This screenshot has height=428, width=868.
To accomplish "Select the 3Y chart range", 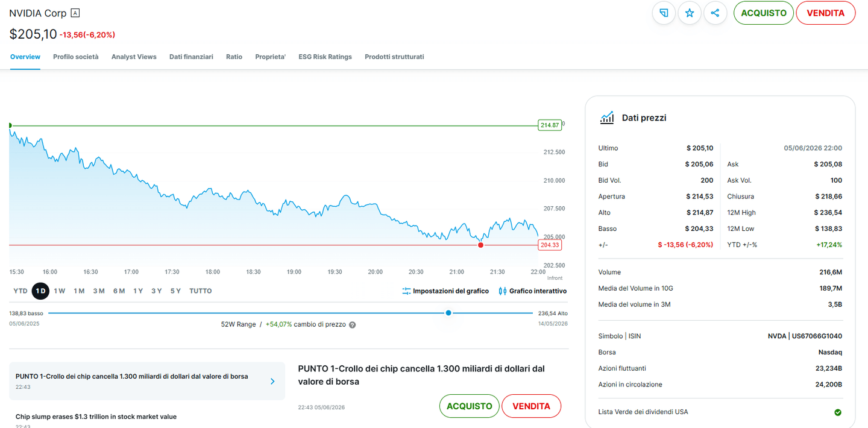I will [x=157, y=291].
